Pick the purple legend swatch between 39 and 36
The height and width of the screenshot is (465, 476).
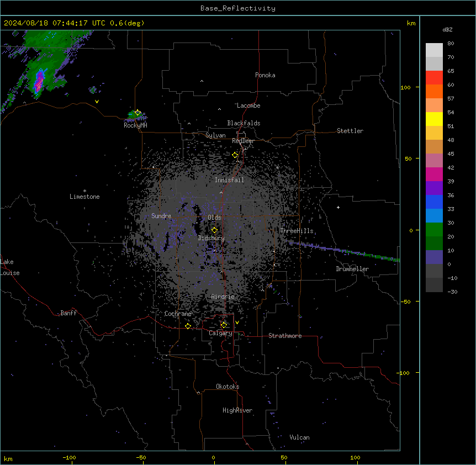(x=434, y=188)
